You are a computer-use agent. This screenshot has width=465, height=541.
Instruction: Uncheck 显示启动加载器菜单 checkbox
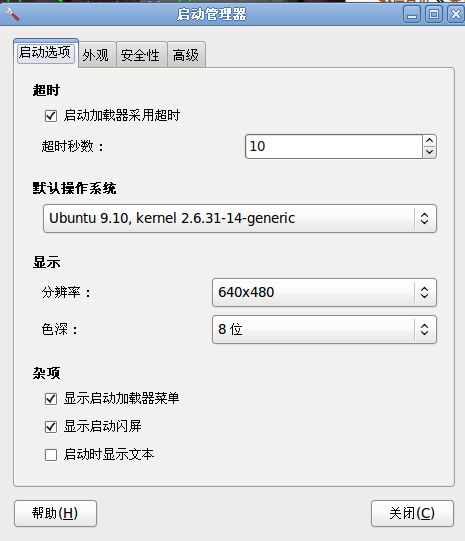pos(51,399)
